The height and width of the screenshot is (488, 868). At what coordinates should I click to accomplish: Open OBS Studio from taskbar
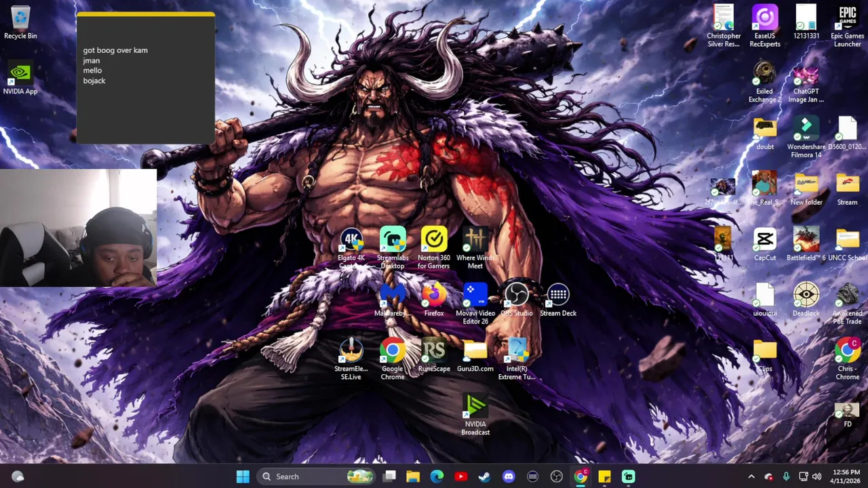coord(557,476)
